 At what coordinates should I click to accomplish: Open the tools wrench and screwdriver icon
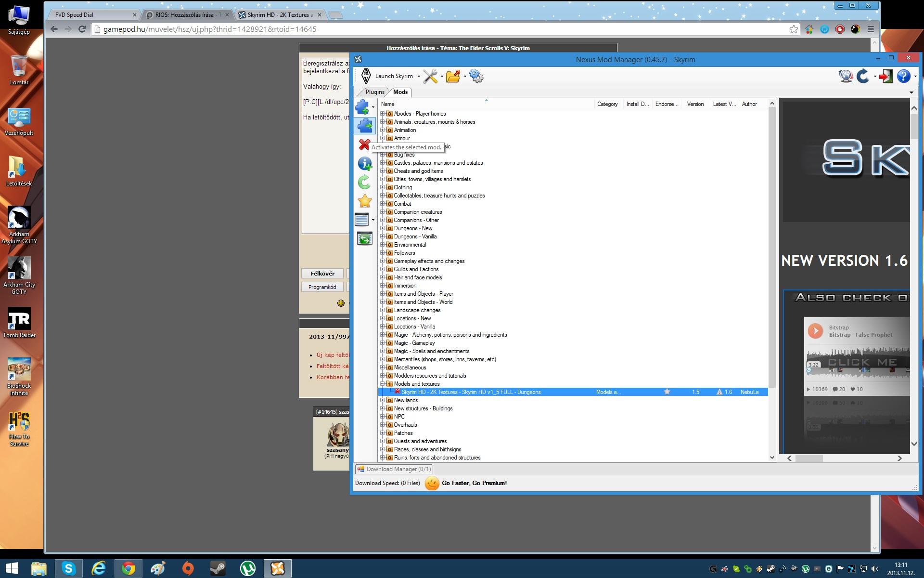point(430,76)
